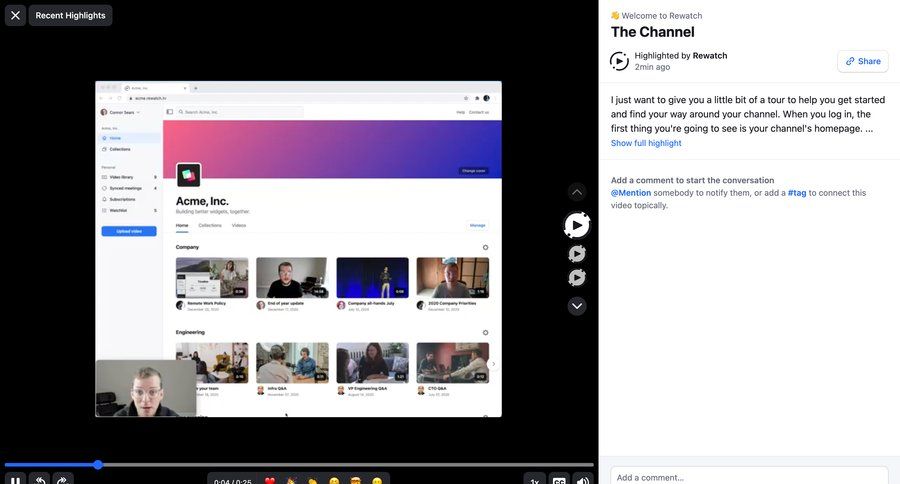900x484 pixels.
Task: Click the Share button
Action: (x=863, y=61)
